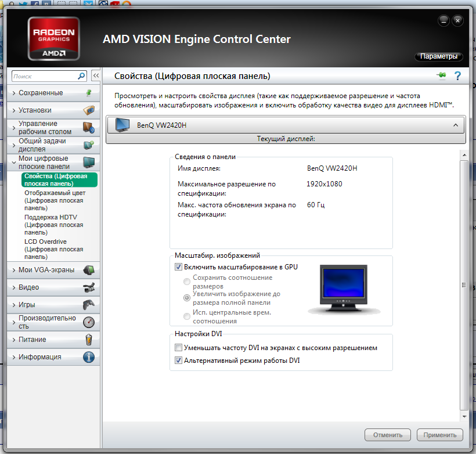The width and height of the screenshot is (476, 454).
Task: Click the scrollbar up arrow
Action: 464,155
